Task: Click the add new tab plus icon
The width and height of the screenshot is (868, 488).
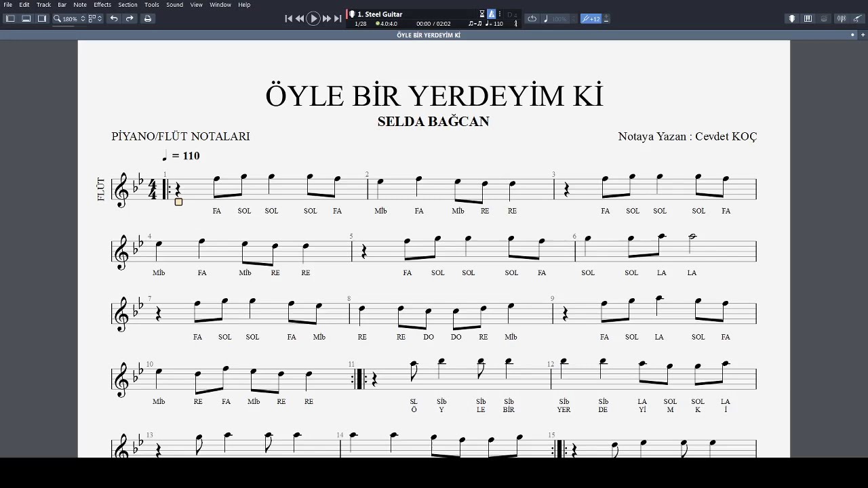Action: tap(862, 35)
